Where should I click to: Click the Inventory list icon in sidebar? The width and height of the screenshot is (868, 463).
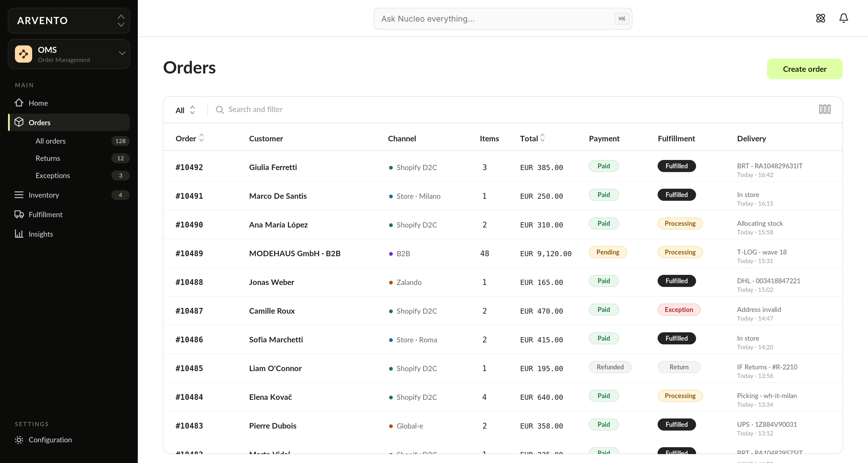[x=19, y=194]
